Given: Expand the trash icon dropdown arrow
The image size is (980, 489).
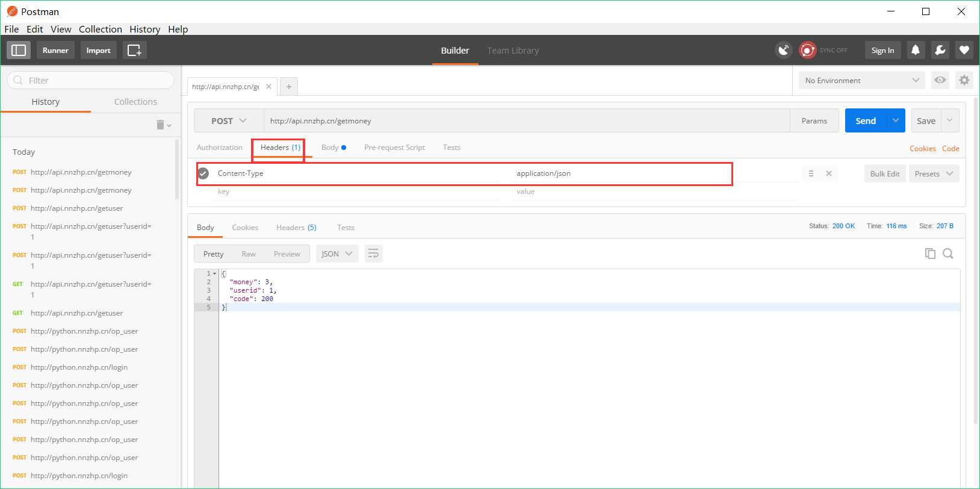Looking at the screenshot, I should tap(169, 125).
